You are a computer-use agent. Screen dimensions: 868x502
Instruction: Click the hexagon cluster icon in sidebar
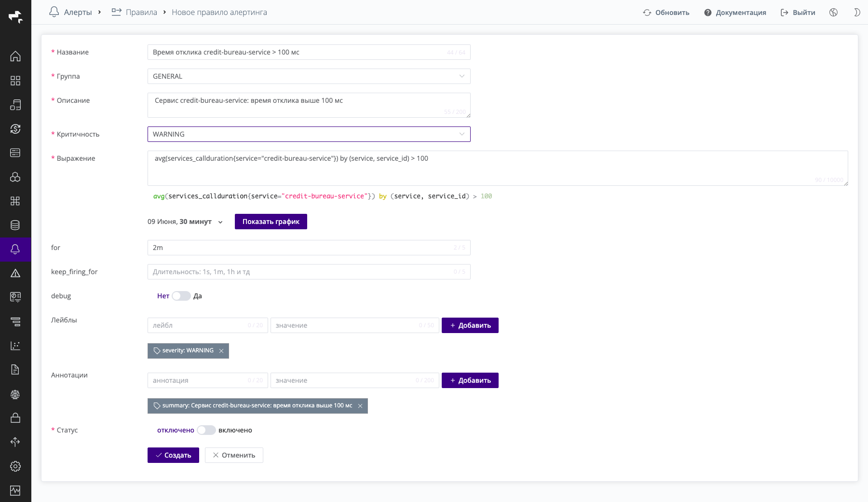point(15,177)
